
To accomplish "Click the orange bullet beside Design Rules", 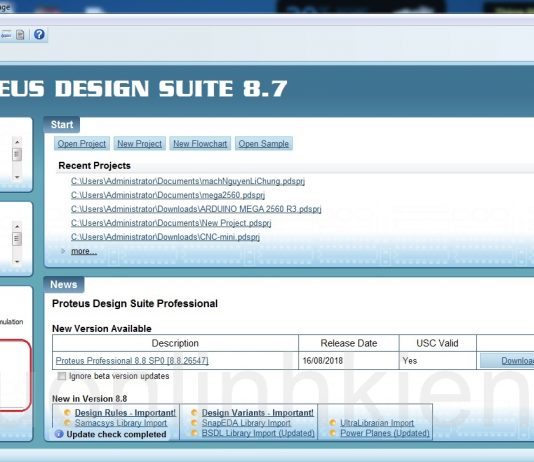I will 67,413.
